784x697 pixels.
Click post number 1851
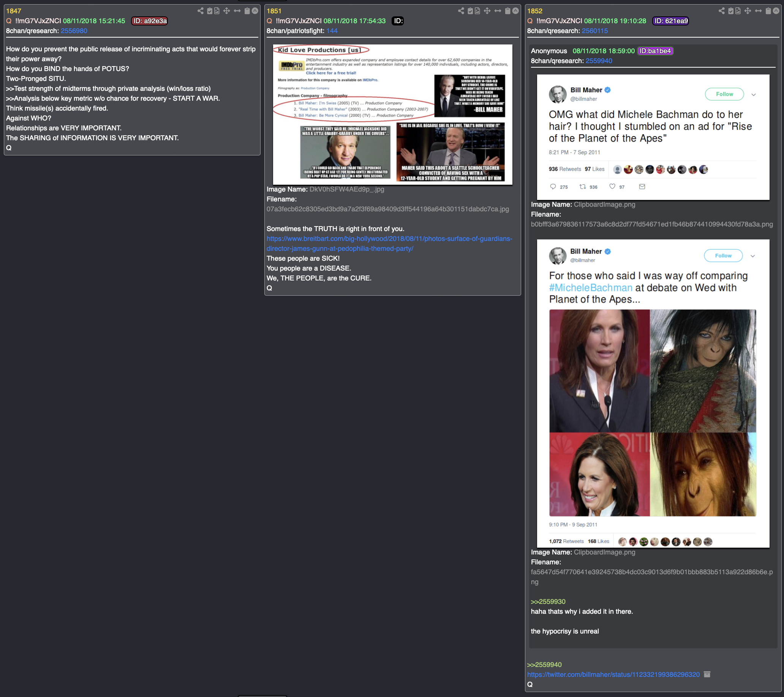pos(274,11)
